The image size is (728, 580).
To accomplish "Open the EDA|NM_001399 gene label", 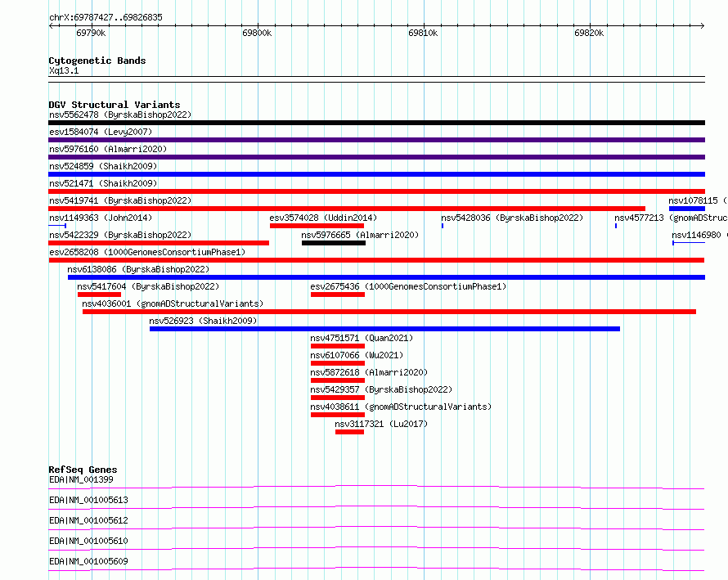I will tap(81, 479).
